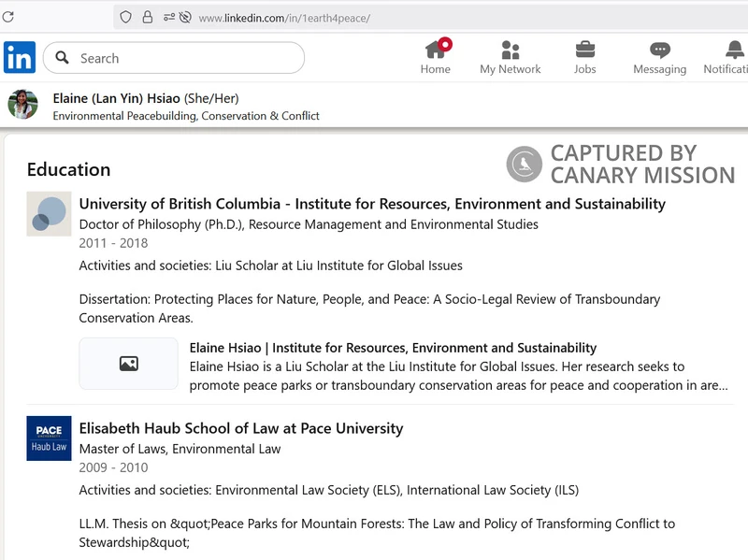This screenshot has height=560, width=748.
Task: Click the My Network nav label
Action: [510, 69]
